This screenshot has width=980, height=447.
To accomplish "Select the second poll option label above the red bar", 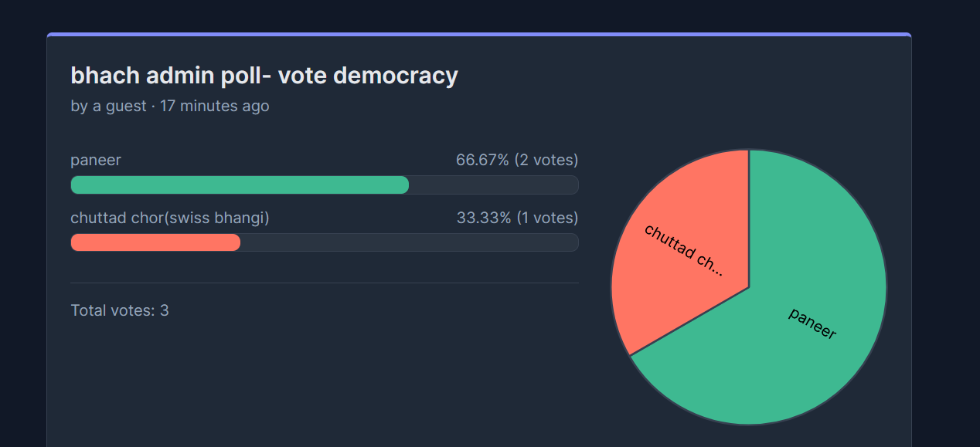I will click(170, 218).
